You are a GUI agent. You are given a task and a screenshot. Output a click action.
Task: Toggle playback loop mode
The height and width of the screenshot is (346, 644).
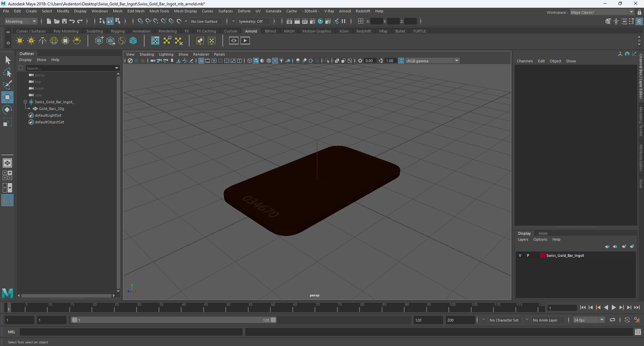(x=612, y=320)
